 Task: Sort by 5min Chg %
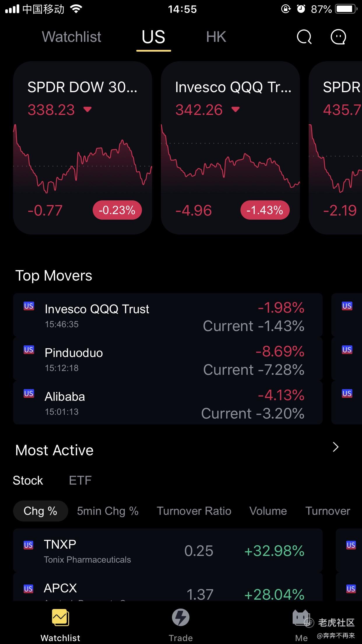tap(108, 511)
